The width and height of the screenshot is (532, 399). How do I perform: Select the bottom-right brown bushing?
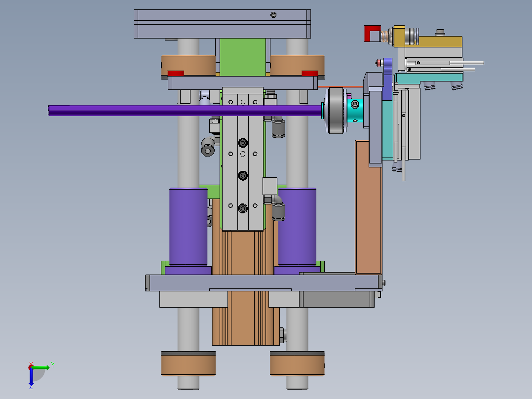(297, 363)
